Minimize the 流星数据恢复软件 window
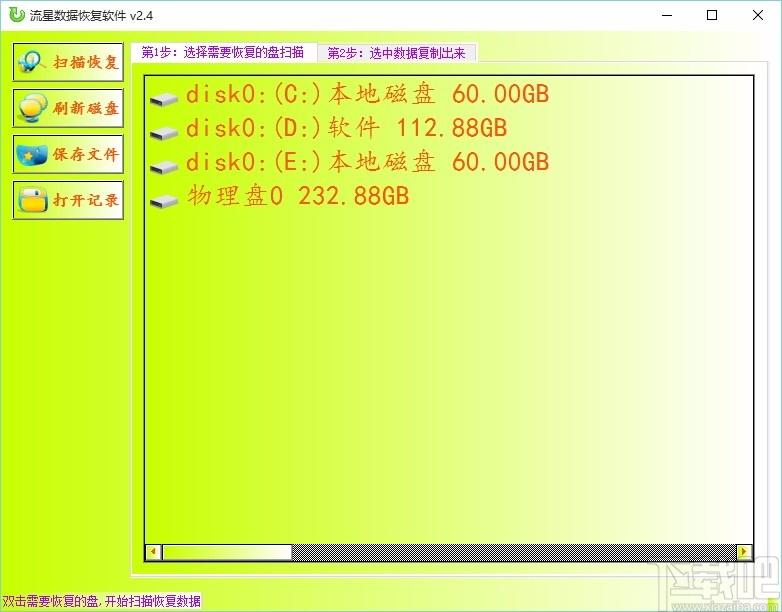The image size is (782, 612). click(x=667, y=15)
